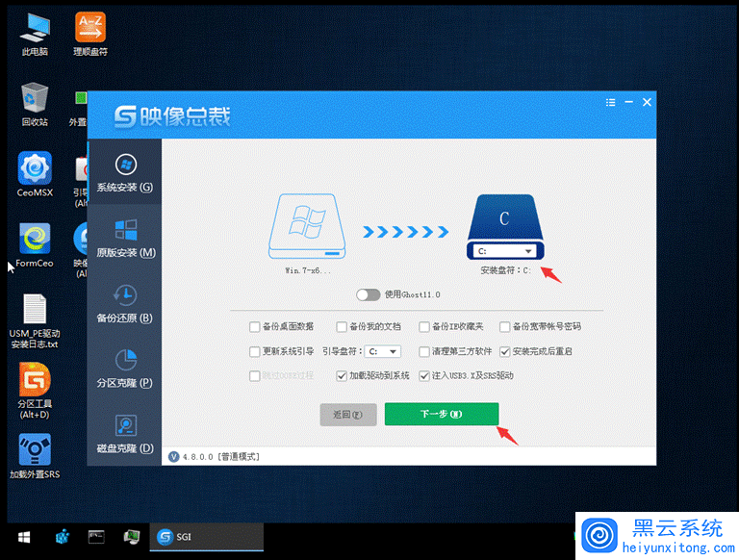The height and width of the screenshot is (560, 739).
Task: Open the USM_PE驱动安装日志.txt file
Action: pos(35,316)
